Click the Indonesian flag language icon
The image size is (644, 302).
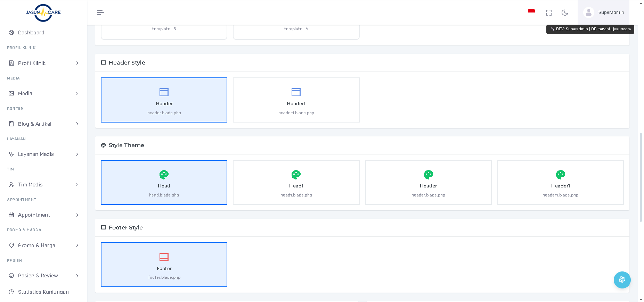coord(531,12)
